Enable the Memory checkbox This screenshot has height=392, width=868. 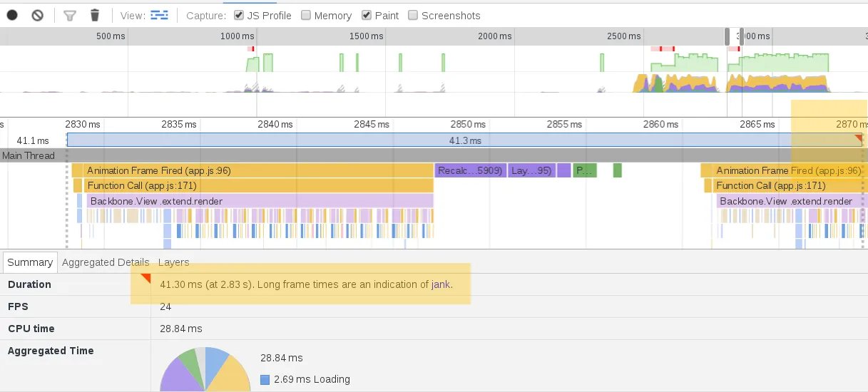[306, 15]
